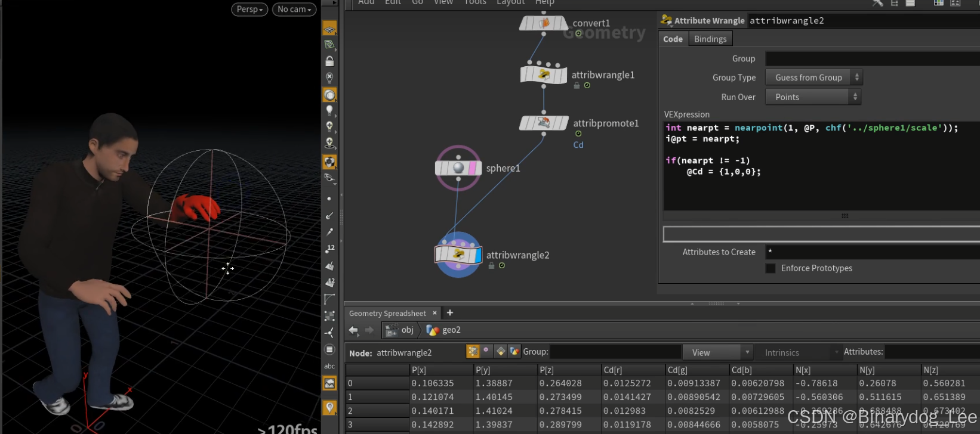Toggle primitive numbers display icon
Screen dimensions: 980x434
(x=329, y=283)
